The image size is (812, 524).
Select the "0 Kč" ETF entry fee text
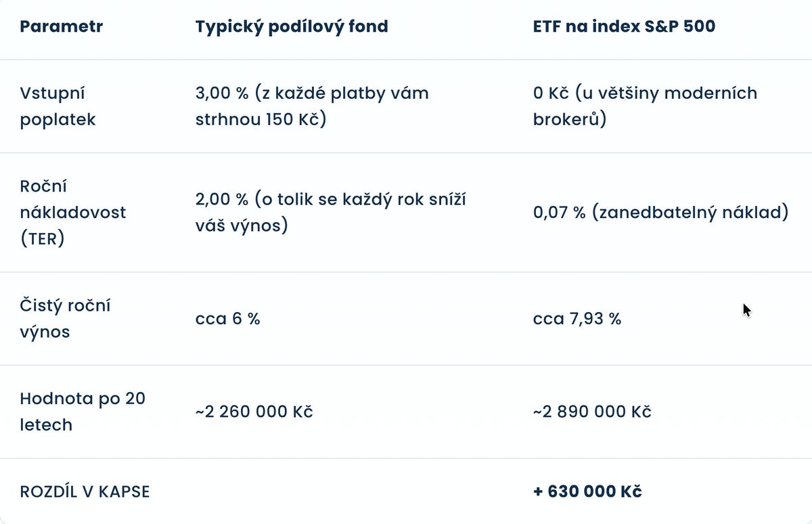550,93
